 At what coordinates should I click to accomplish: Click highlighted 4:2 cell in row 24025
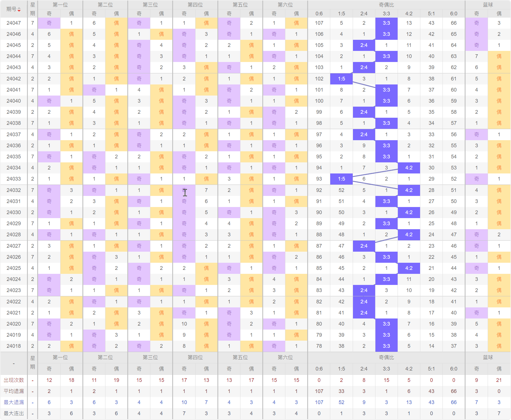pyautogui.click(x=409, y=268)
